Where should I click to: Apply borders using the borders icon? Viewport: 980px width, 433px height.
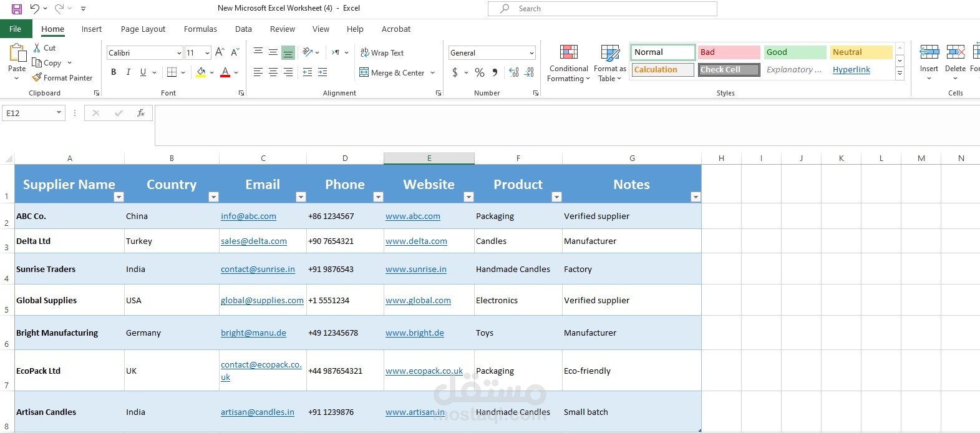(172, 72)
